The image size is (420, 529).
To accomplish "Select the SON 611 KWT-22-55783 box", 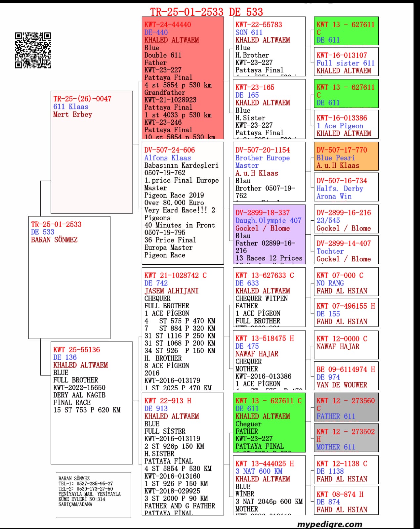I will (269, 46).
